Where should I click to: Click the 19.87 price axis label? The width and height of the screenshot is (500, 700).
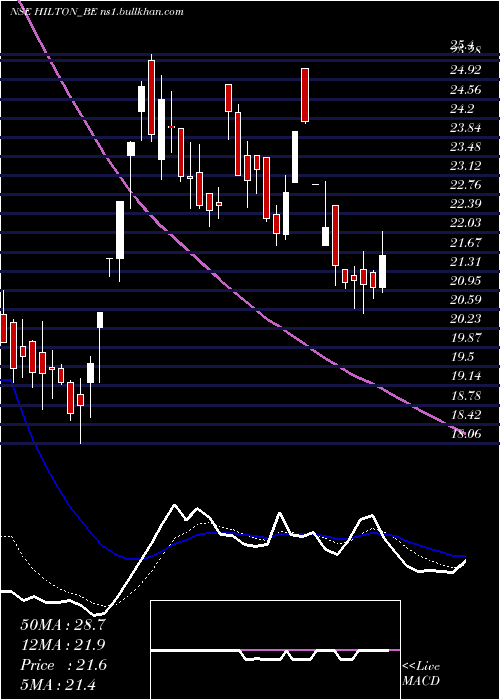(466, 338)
